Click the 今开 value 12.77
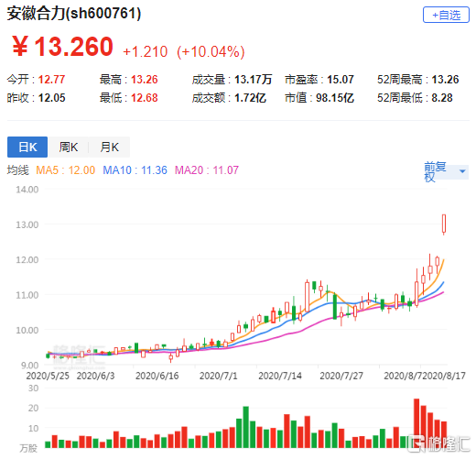476x459 pixels. click(51, 80)
